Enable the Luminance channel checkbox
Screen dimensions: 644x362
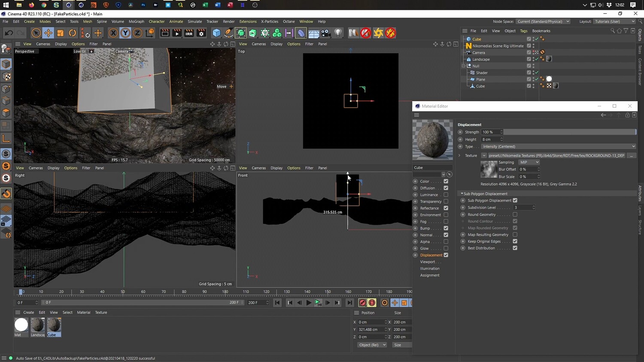(x=446, y=195)
